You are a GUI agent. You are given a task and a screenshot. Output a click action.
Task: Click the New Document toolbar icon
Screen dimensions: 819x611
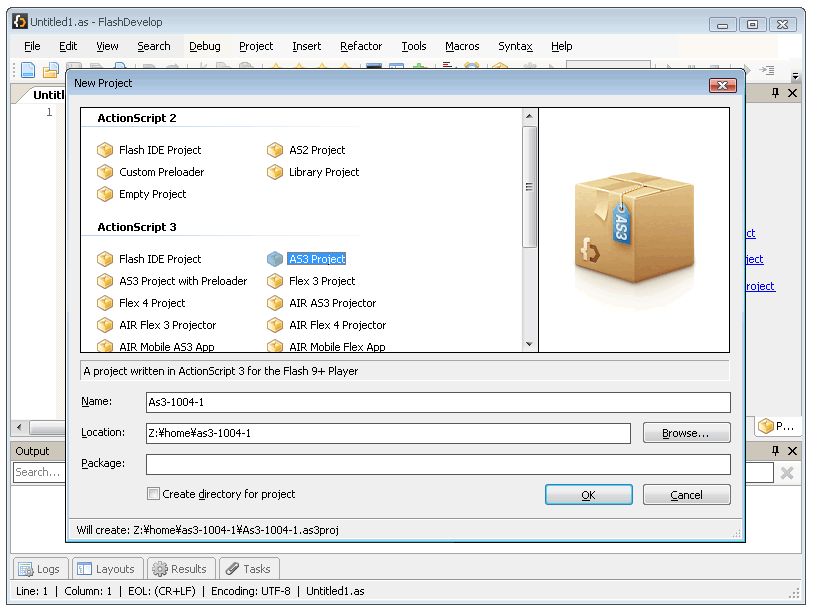(x=28, y=70)
